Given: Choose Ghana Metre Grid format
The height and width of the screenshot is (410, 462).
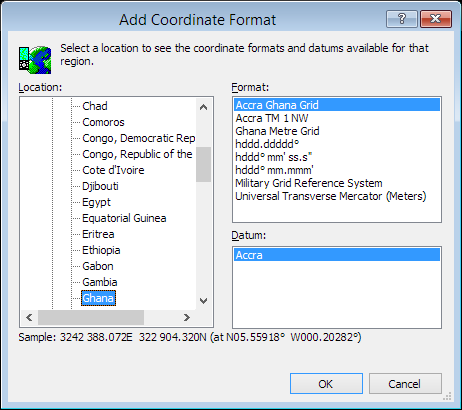Looking at the screenshot, I should pyautogui.click(x=337, y=131).
